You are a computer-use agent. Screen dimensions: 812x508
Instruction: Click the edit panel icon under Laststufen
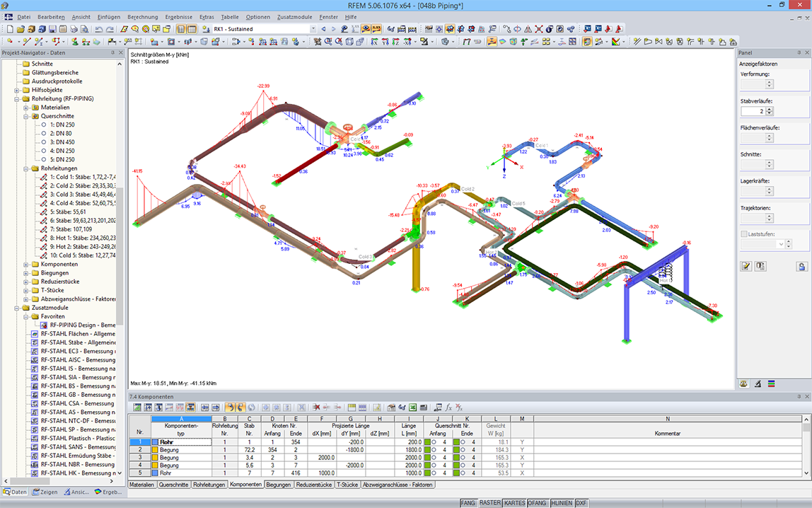pos(746,266)
